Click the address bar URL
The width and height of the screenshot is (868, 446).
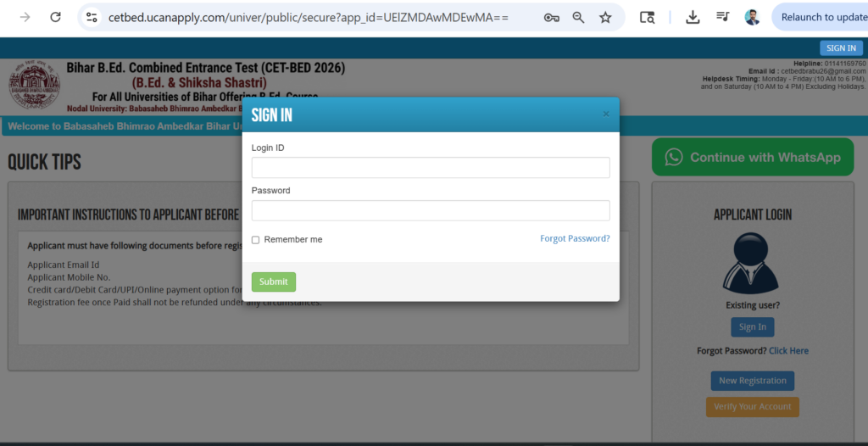[309, 17]
